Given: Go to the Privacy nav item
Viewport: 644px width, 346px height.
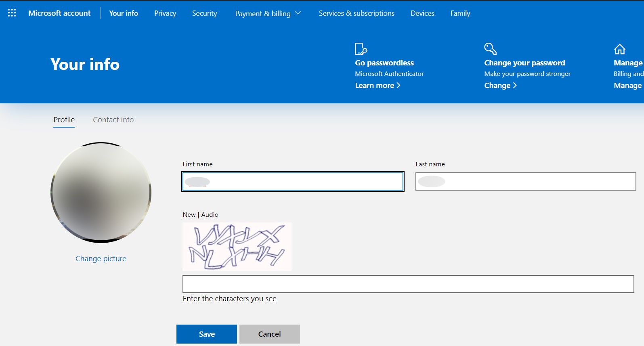Looking at the screenshot, I should 165,13.
